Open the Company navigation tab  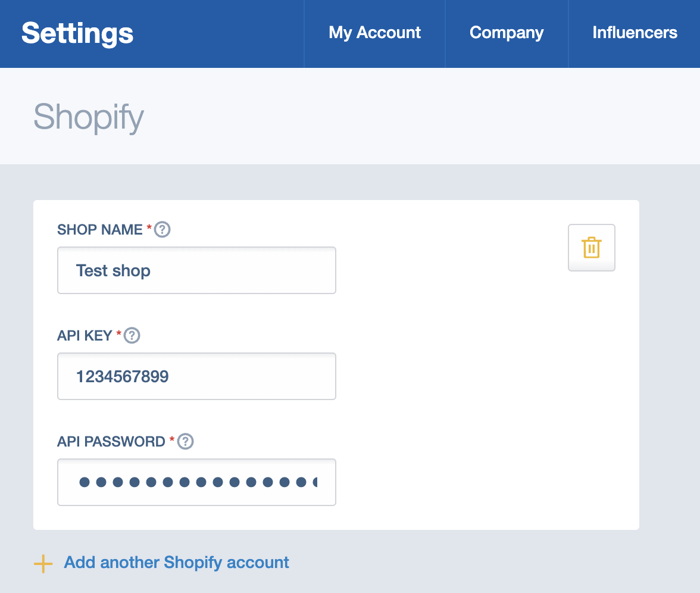point(506,33)
